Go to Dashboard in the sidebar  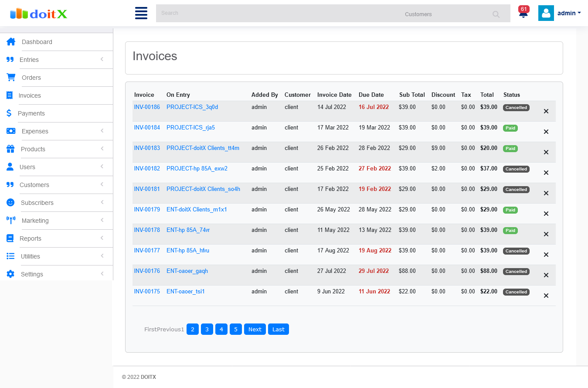tap(37, 42)
